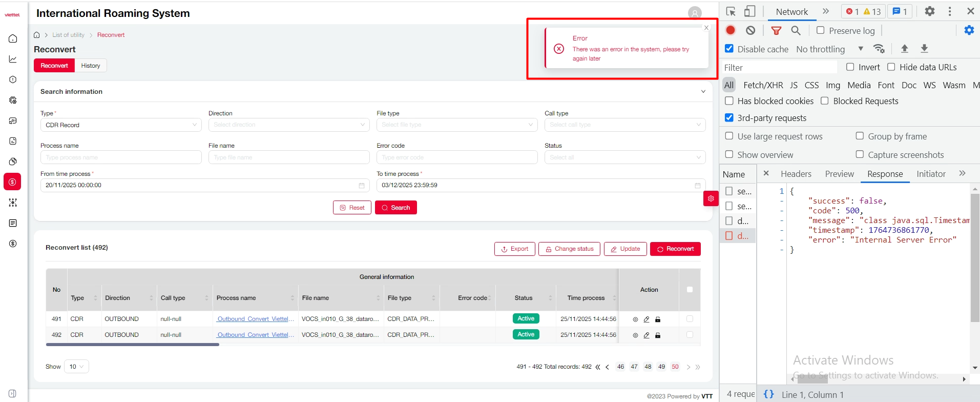Open DevTools settings gear icon
Screen dimensions: 980x402
click(929, 11)
